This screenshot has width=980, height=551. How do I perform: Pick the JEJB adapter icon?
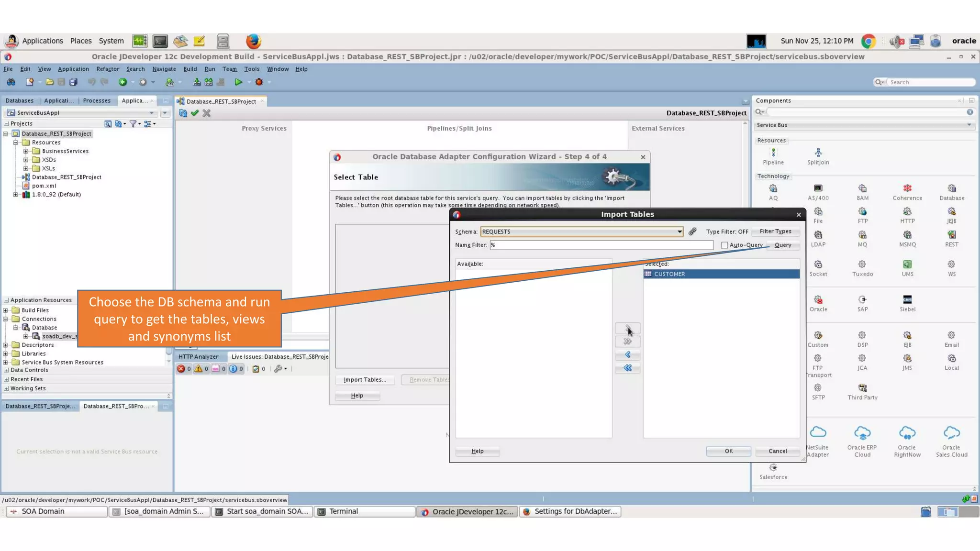[952, 212]
